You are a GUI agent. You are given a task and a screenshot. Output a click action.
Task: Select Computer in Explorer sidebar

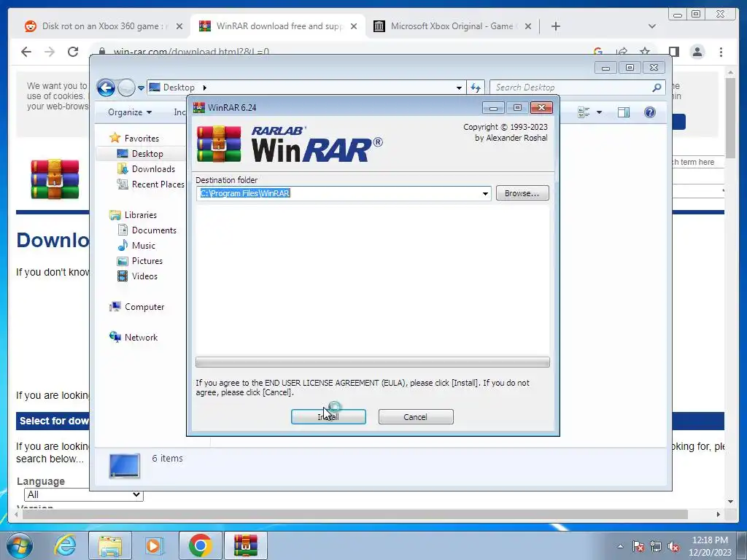[x=144, y=307]
